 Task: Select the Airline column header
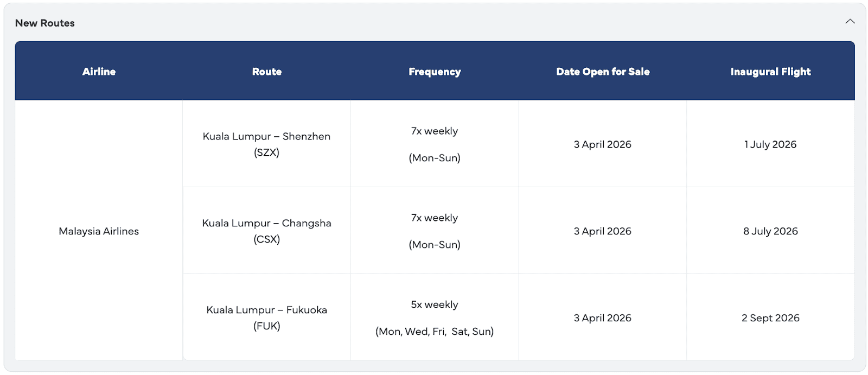point(99,72)
